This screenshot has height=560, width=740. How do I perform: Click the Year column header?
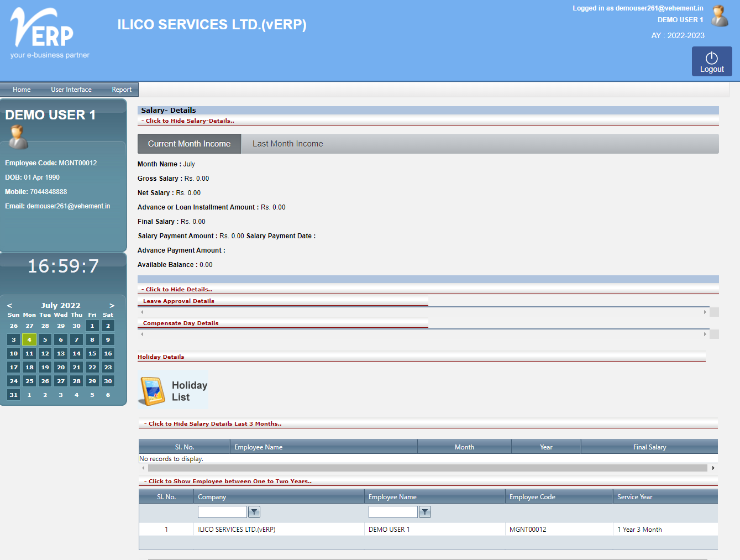(546, 447)
